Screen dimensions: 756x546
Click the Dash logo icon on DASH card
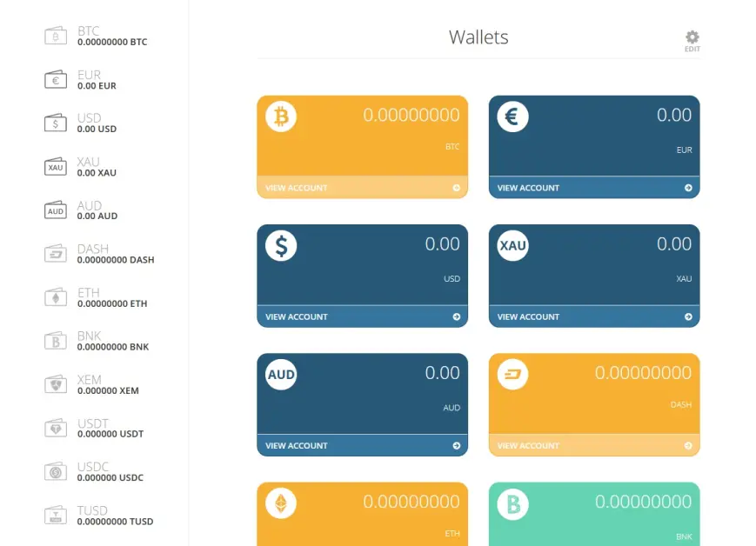coord(512,375)
